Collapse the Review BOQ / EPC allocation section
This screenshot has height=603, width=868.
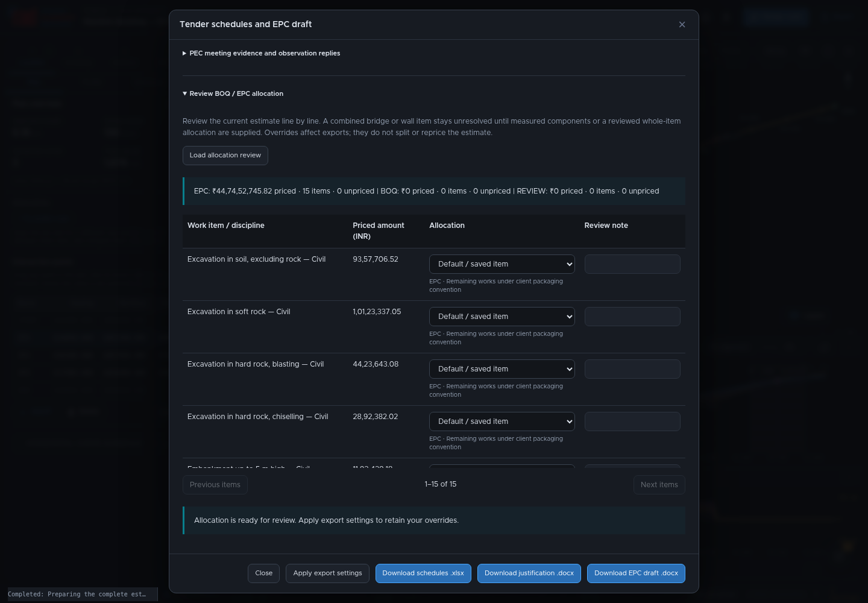[x=233, y=93]
